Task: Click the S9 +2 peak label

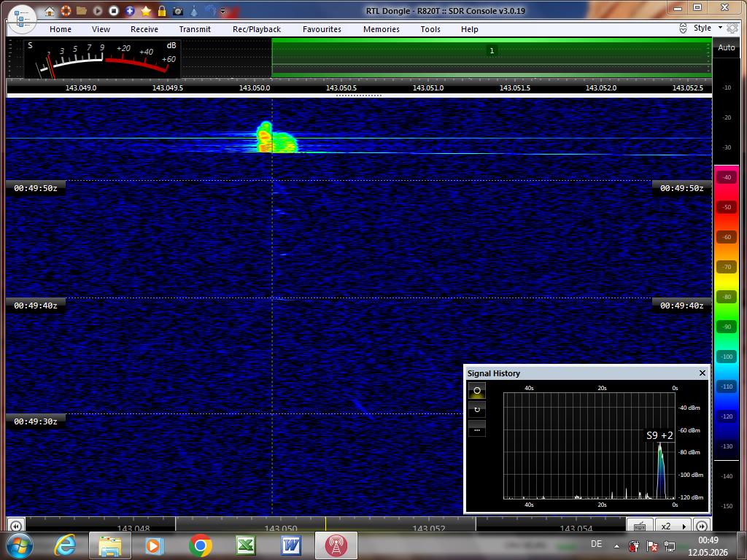Action: [x=659, y=435]
